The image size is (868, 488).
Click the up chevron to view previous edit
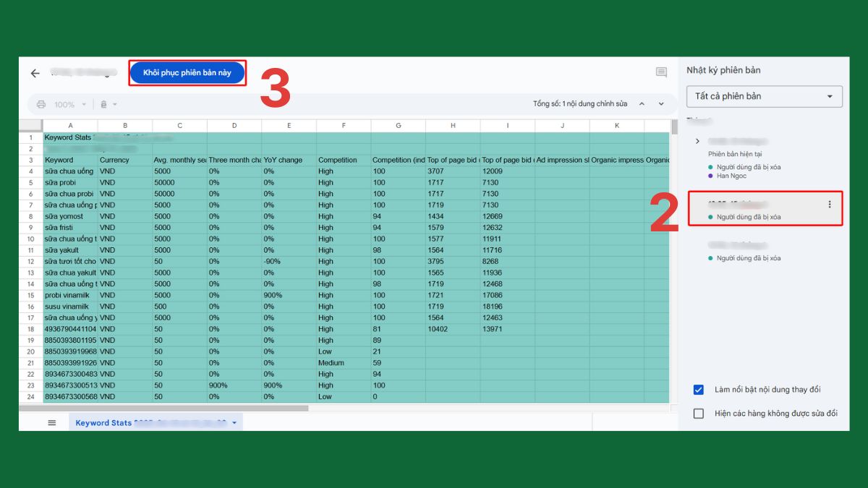(x=642, y=103)
